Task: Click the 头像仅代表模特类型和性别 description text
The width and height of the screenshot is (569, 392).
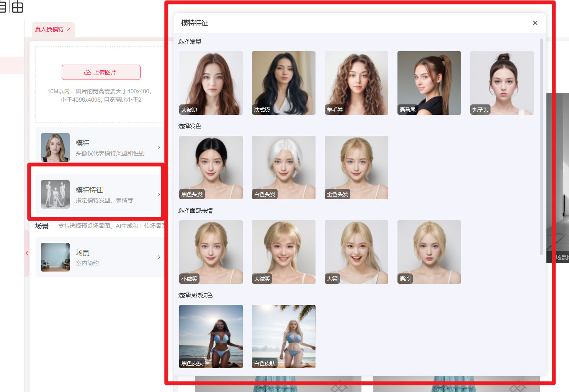Action: tap(110, 153)
